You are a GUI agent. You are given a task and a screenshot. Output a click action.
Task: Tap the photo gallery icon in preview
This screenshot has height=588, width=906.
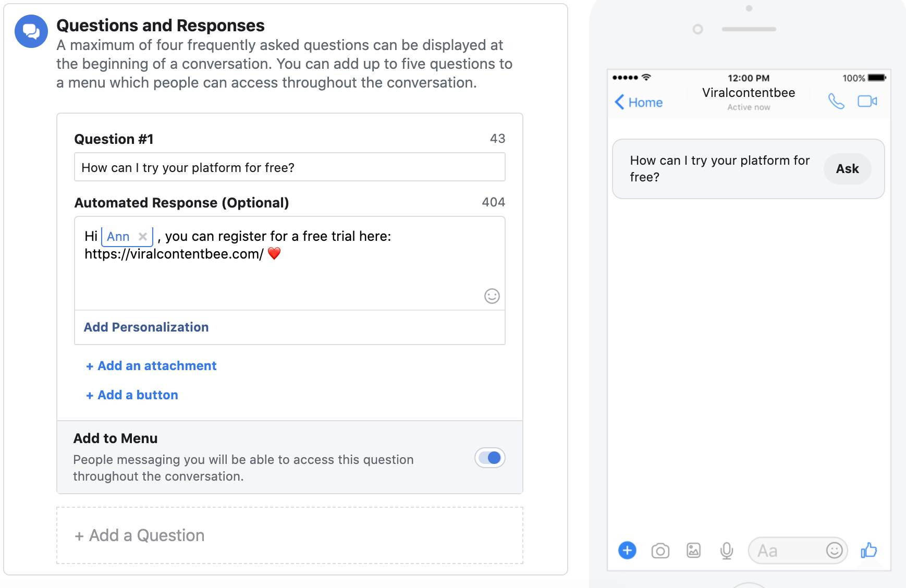pos(693,550)
